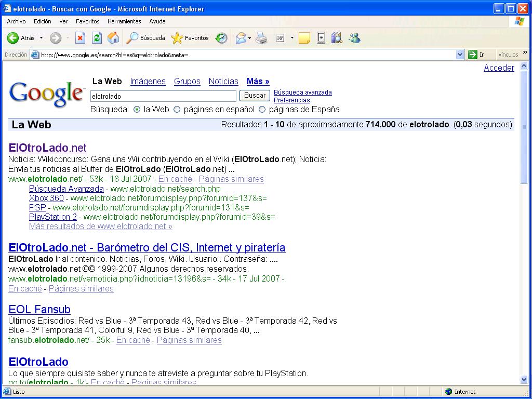532x399 pixels.
Task: Click the green Ir go arrow
Action: tap(473, 55)
